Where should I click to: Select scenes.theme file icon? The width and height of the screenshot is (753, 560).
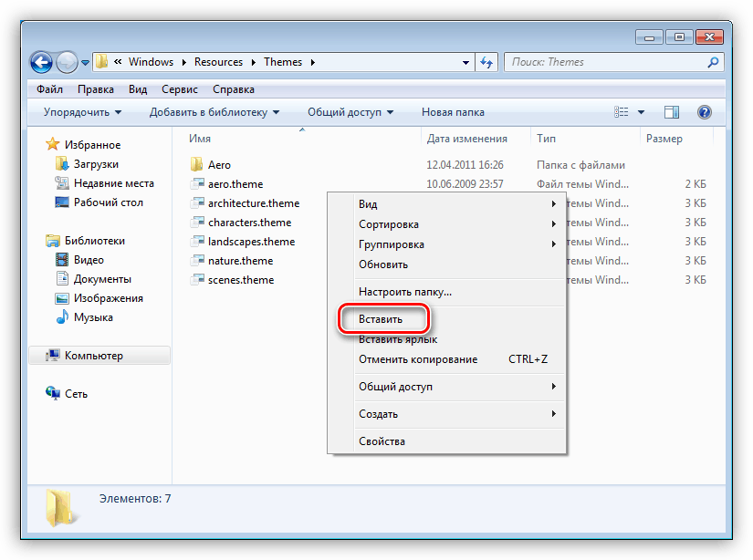(197, 280)
